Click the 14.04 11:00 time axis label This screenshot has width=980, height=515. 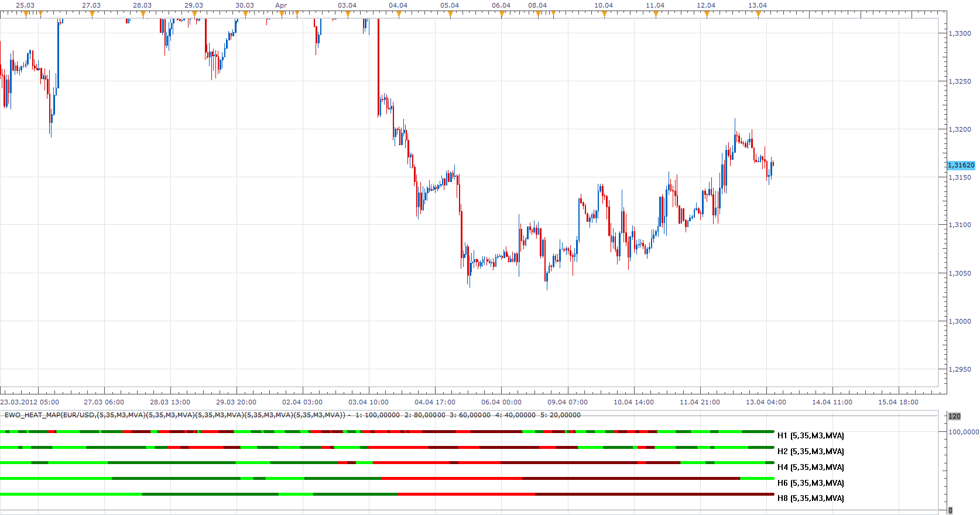832,402
